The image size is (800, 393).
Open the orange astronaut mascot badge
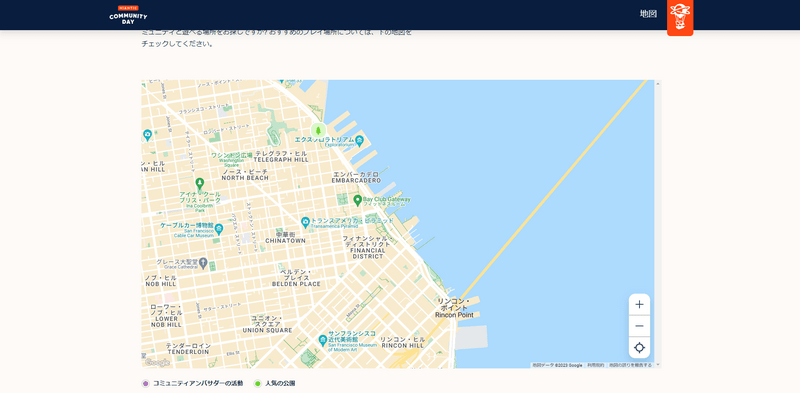[680, 17]
